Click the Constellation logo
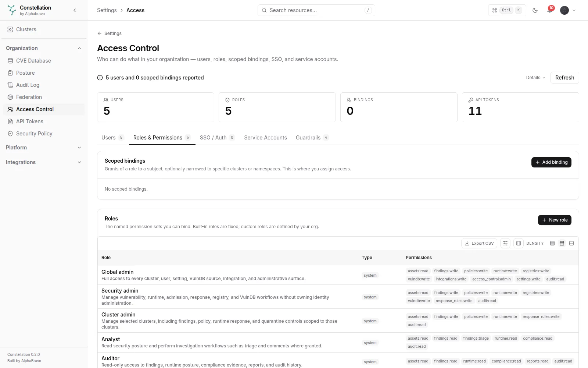 pos(12,10)
